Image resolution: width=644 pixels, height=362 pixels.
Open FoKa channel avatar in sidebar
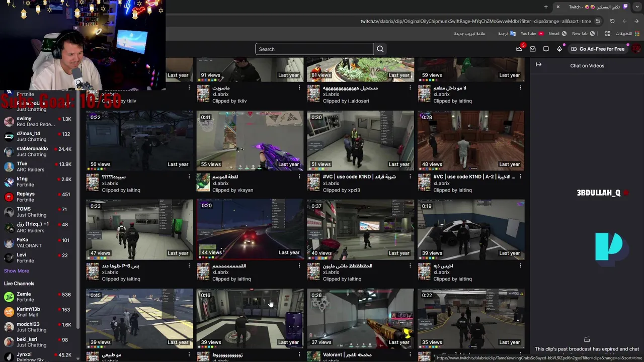click(9, 243)
